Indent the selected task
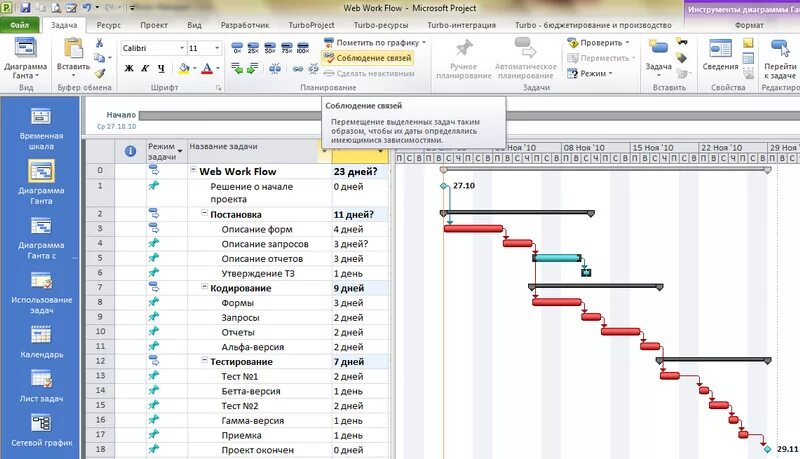Image resolution: width=800 pixels, height=459 pixels. (x=253, y=68)
